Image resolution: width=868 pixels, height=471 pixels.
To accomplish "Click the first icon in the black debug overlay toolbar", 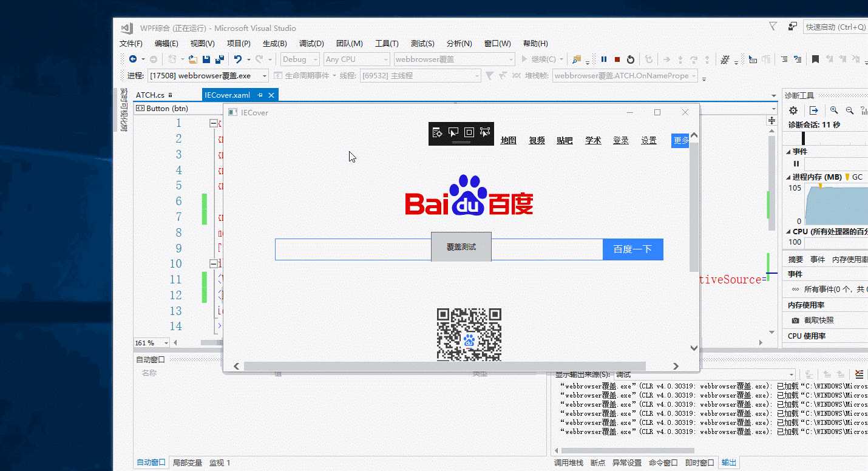I will 436,132.
